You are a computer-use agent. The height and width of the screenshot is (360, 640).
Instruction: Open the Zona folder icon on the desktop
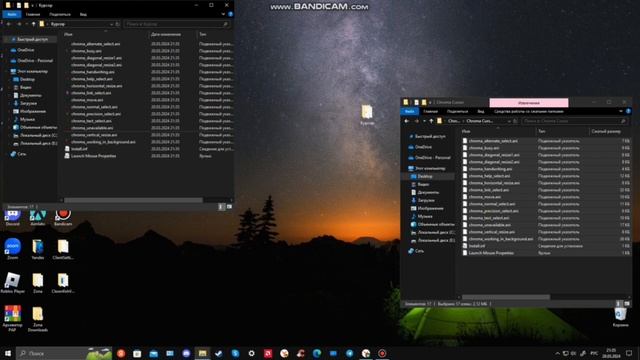[x=38, y=282]
